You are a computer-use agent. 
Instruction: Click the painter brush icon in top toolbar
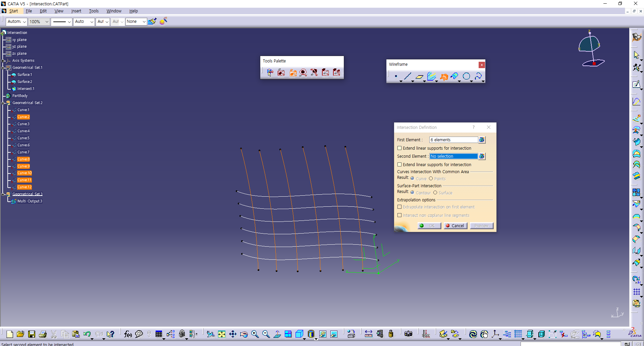[x=152, y=21]
